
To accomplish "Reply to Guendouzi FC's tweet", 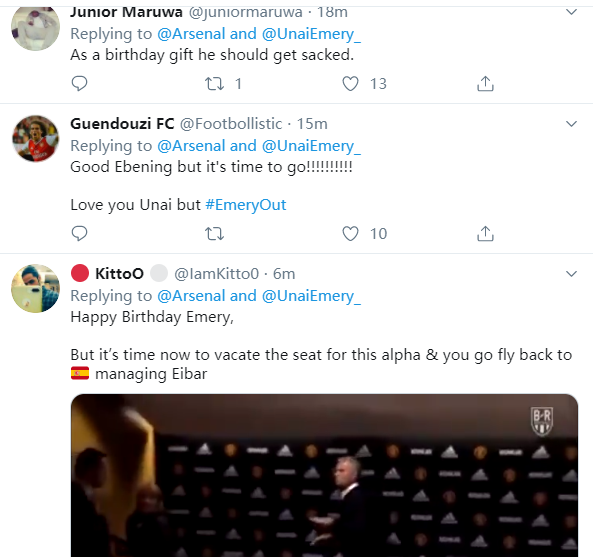I will pyautogui.click(x=79, y=233).
